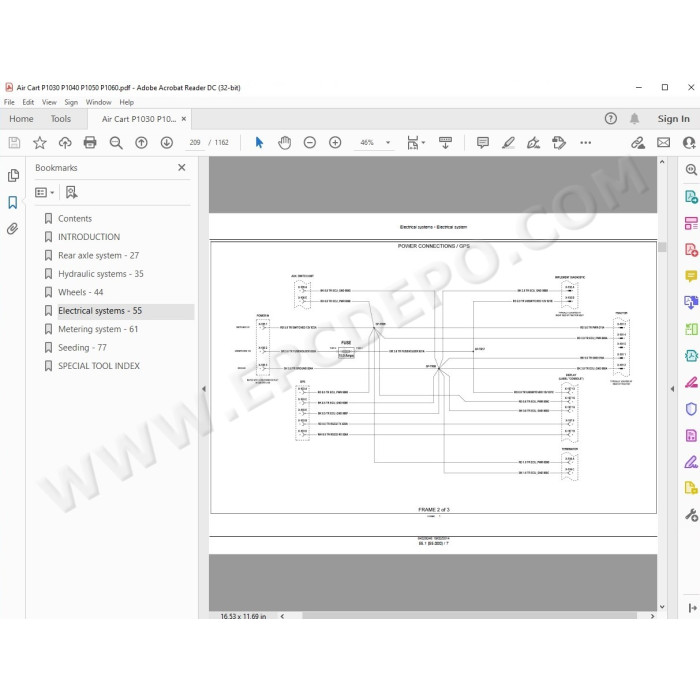Open the zoom percentage dropdown
Screen dimensions: 700x700
click(388, 142)
